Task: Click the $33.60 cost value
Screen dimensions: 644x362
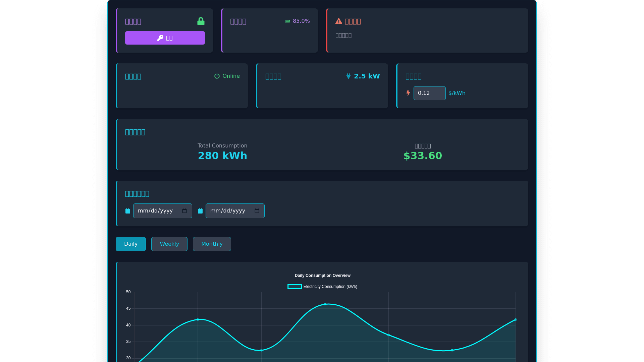Action: 423,156
